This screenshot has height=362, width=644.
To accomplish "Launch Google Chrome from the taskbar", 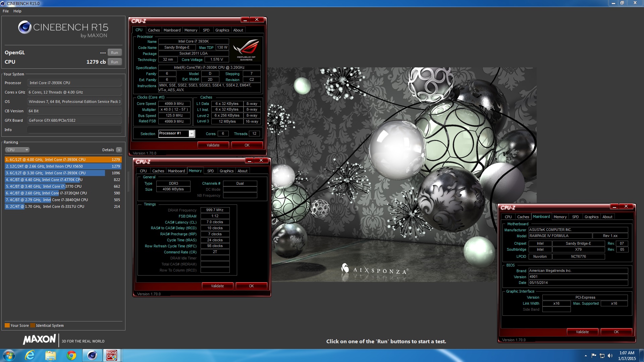I will click(71, 355).
